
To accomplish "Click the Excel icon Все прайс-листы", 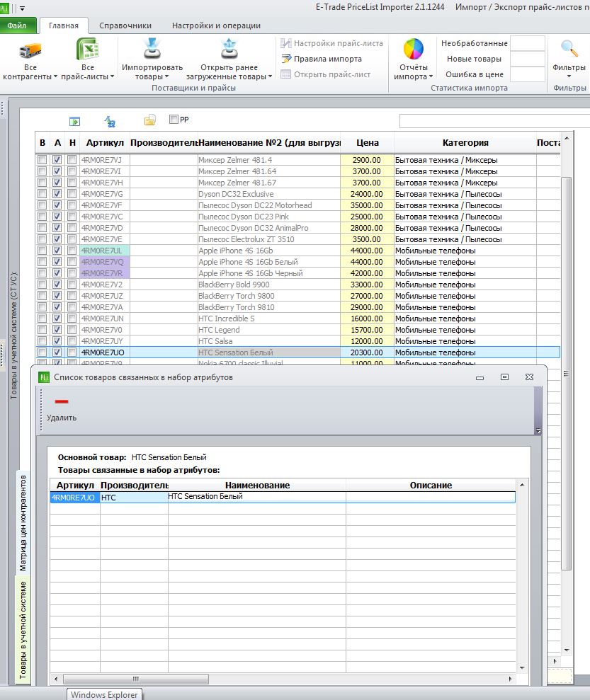I will click(x=88, y=49).
